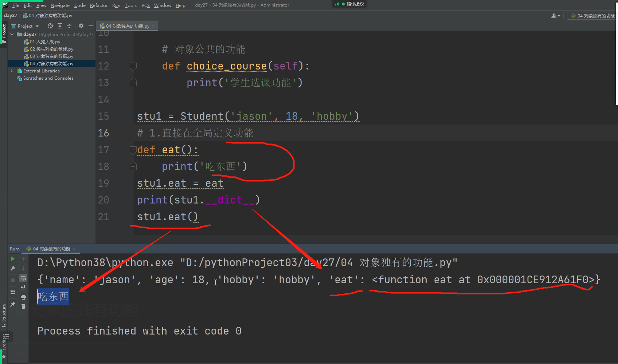This screenshot has width=618, height=364.
Task: Select the Run tab 04 对象独有的功能
Action: (x=48, y=249)
